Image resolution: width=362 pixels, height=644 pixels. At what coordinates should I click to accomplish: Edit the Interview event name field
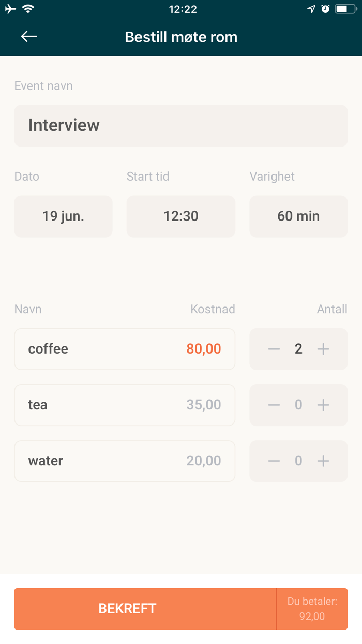180,126
